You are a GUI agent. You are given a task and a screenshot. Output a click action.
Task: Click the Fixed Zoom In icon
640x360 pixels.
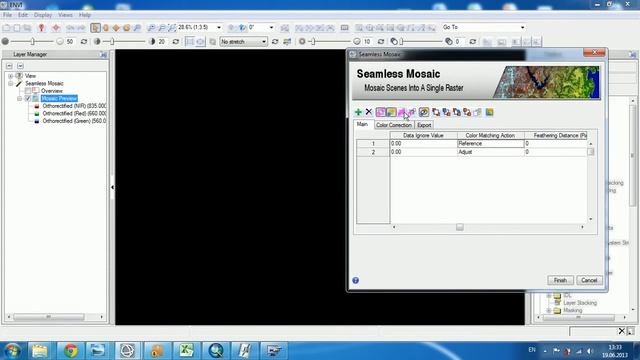(151, 28)
